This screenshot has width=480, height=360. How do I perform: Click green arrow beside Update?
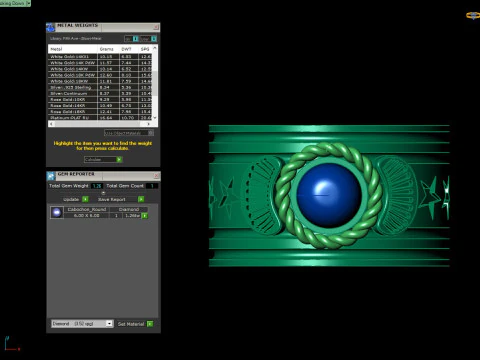85,199
